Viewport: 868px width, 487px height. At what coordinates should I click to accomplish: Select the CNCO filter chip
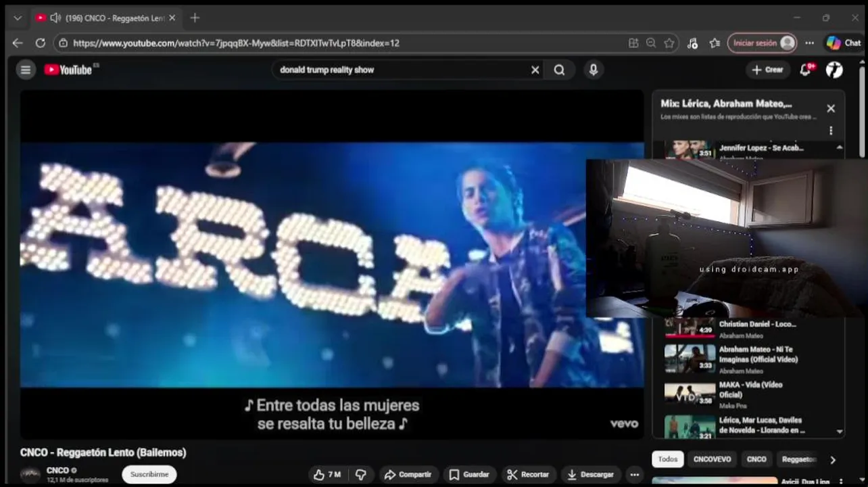(756, 459)
